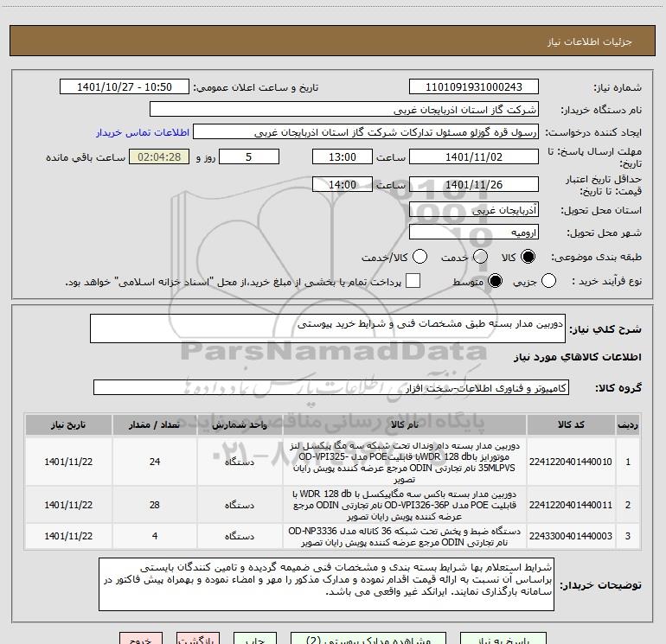Click row 3 36-channel recorder item name

tap(405, 537)
